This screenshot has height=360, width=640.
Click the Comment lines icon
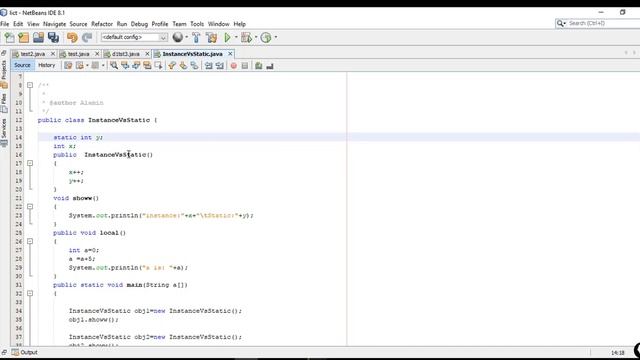[258, 65]
